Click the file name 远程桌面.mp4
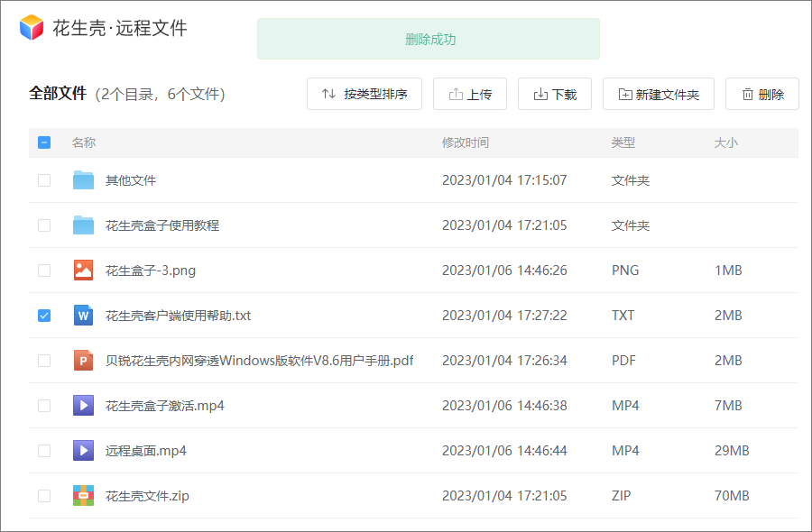The width and height of the screenshot is (812, 532). 146,450
